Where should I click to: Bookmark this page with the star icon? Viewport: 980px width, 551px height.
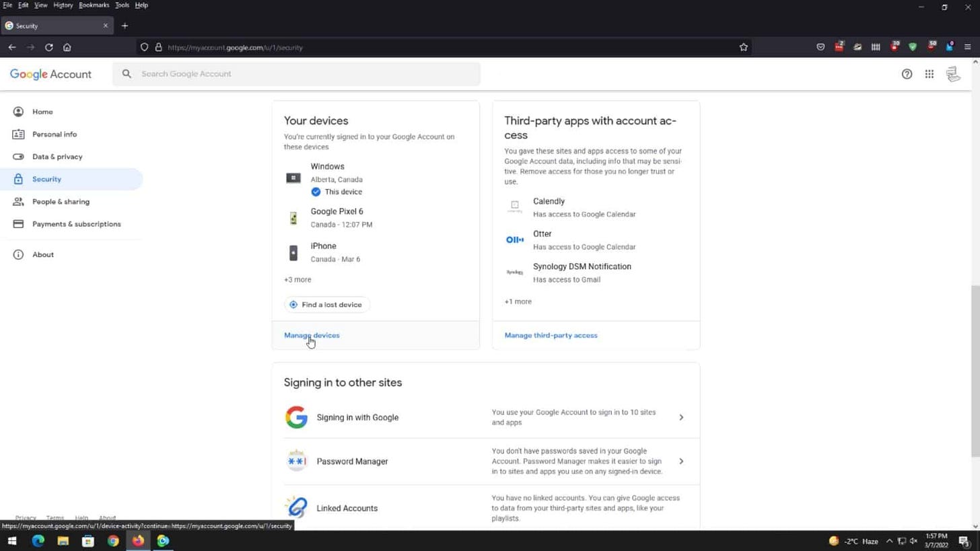pyautogui.click(x=744, y=47)
